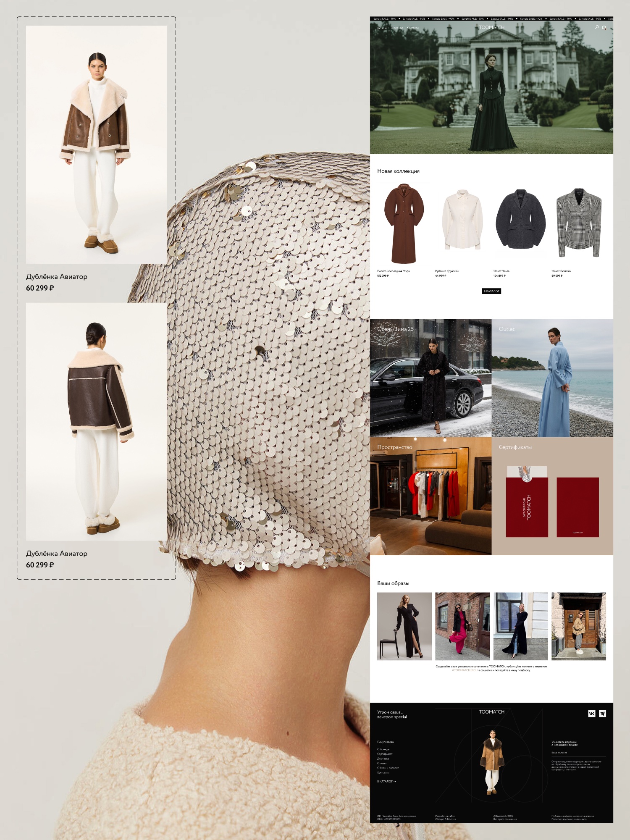Open the customer look photo with pink trousers
Viewport: 630px width, 840px height.
click(462, 626)
